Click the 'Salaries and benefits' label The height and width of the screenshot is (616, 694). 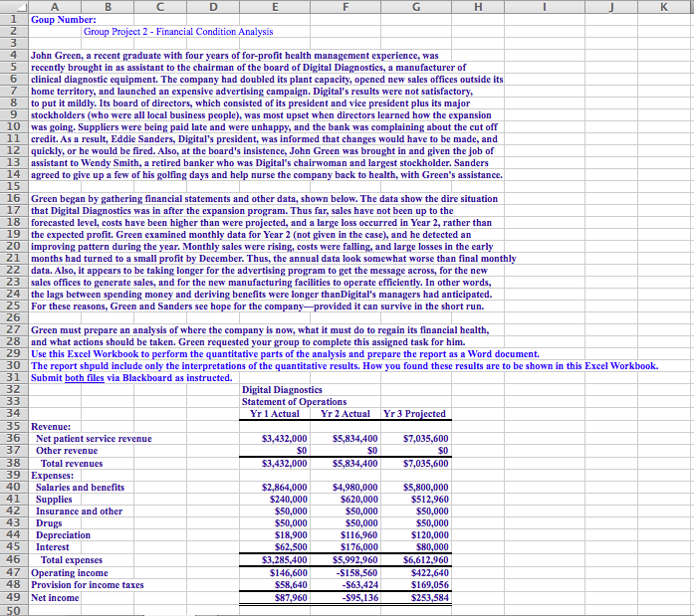[x=80, y=488]
